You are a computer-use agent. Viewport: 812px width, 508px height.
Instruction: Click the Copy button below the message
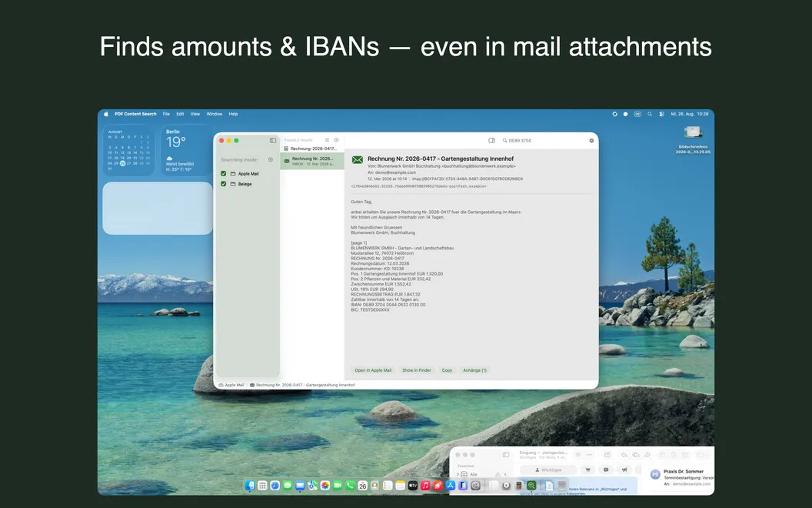click(447, 370)
